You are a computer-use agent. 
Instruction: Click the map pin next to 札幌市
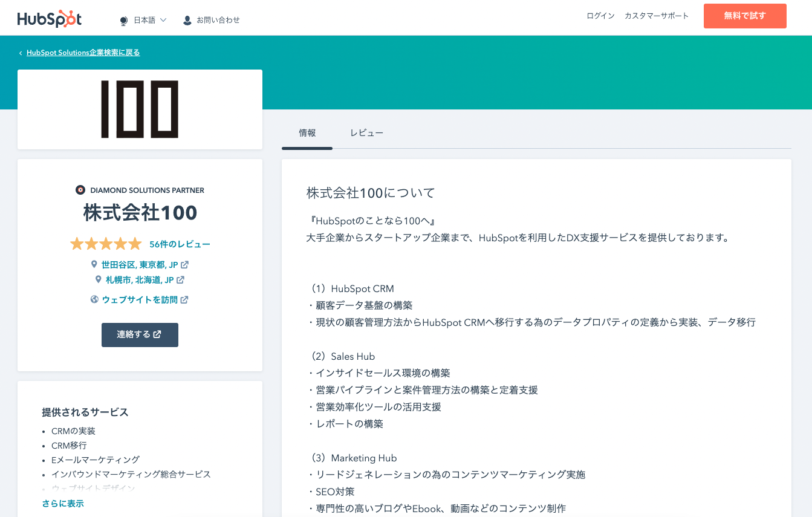pyautogui.click(x=99, y=279)
